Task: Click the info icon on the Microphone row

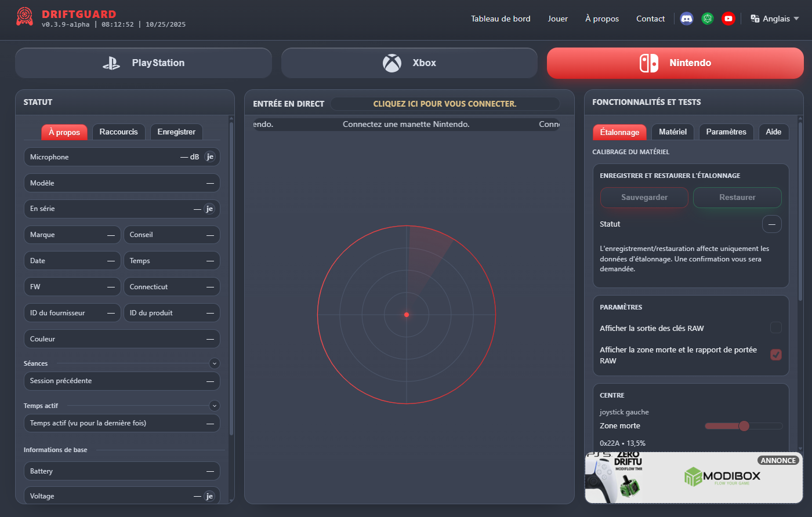Action: coord(210,157)
